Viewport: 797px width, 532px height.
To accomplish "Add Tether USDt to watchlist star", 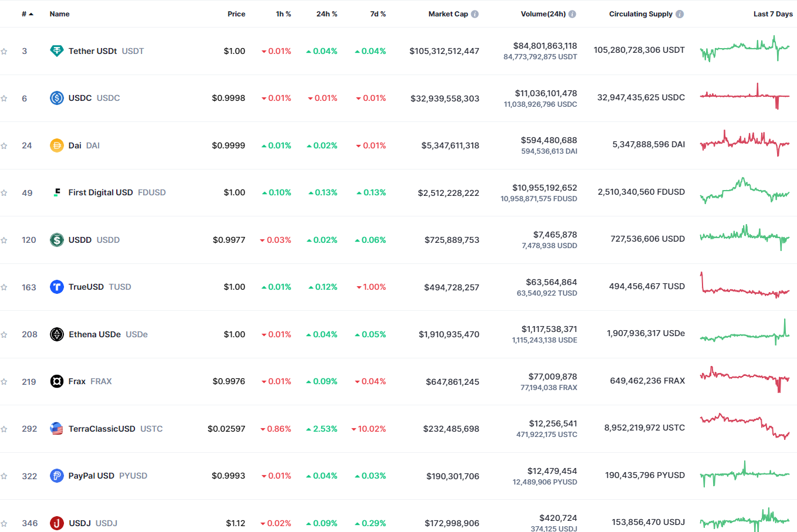I will 4,51.
